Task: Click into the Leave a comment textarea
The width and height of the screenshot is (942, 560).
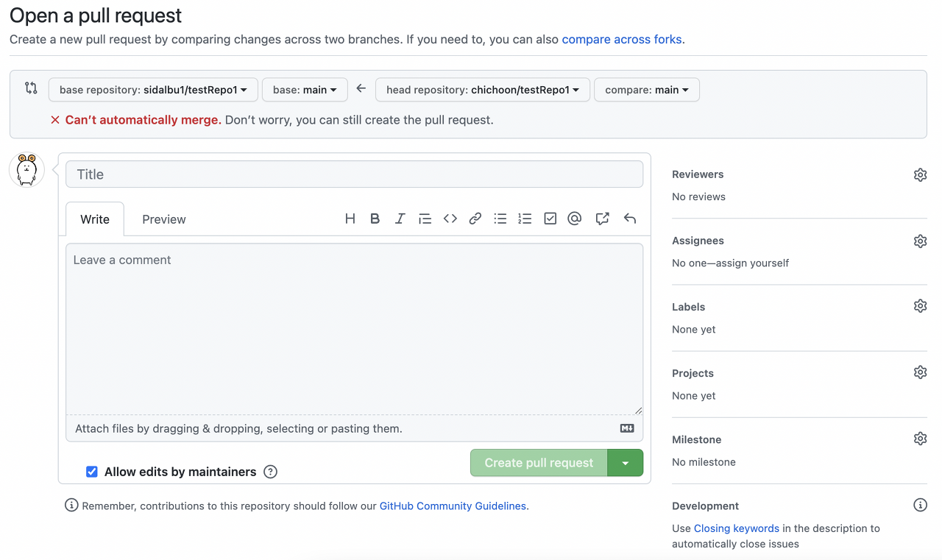Action: coord(354,329)
